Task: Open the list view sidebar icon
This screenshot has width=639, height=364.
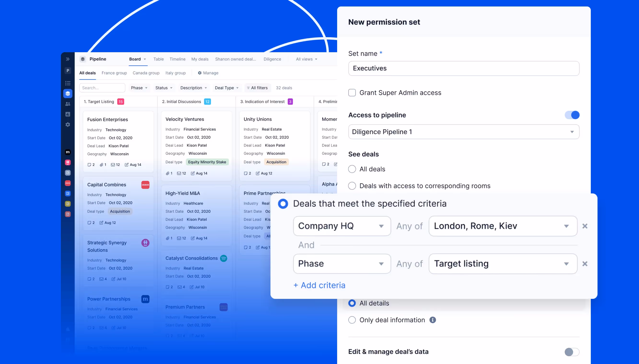Action: pyautogui.click(x=68, y=83)
